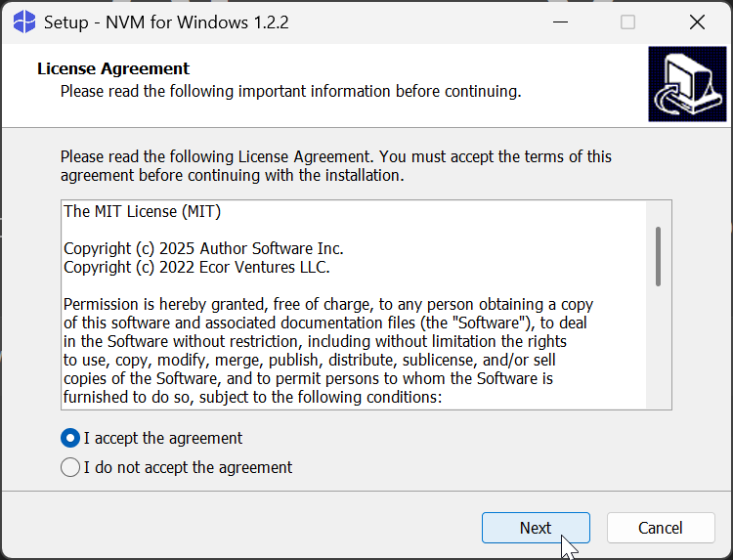The image size is (733, 560).
Task: Click the license text scrollbar thumb
Action: (659, 254)
